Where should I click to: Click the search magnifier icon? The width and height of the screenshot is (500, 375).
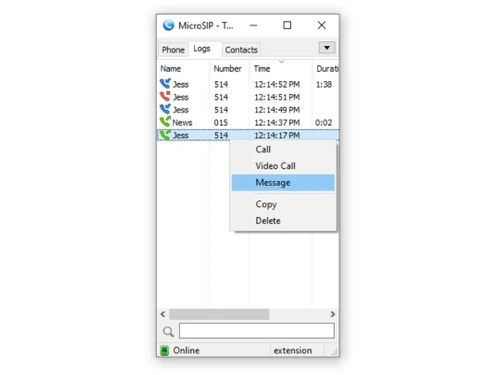point(168,331)
